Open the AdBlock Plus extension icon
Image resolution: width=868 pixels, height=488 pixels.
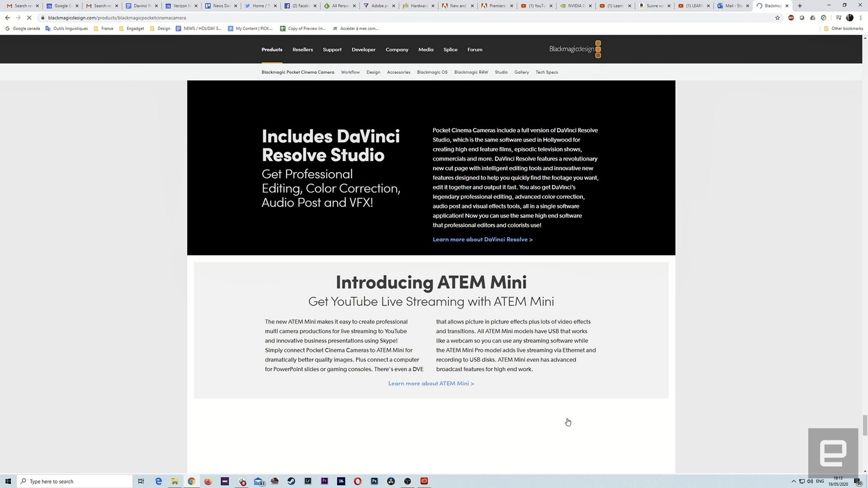pyautogui.click(x=790, y=17)
